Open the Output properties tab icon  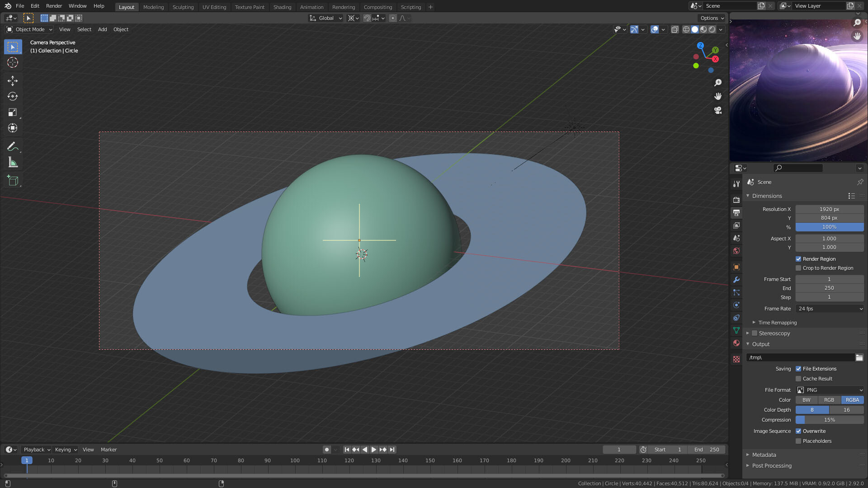[x=736, y=212]
